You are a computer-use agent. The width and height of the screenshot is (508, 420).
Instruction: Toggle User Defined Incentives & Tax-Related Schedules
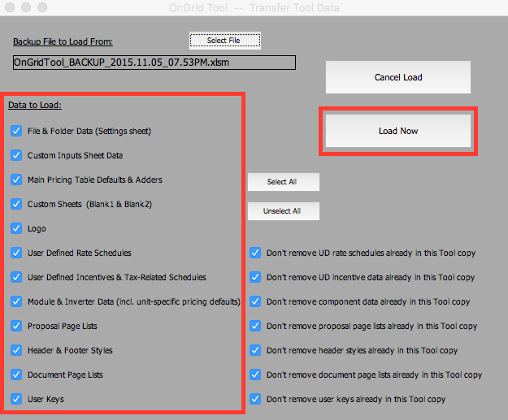[x=17, y=277]
